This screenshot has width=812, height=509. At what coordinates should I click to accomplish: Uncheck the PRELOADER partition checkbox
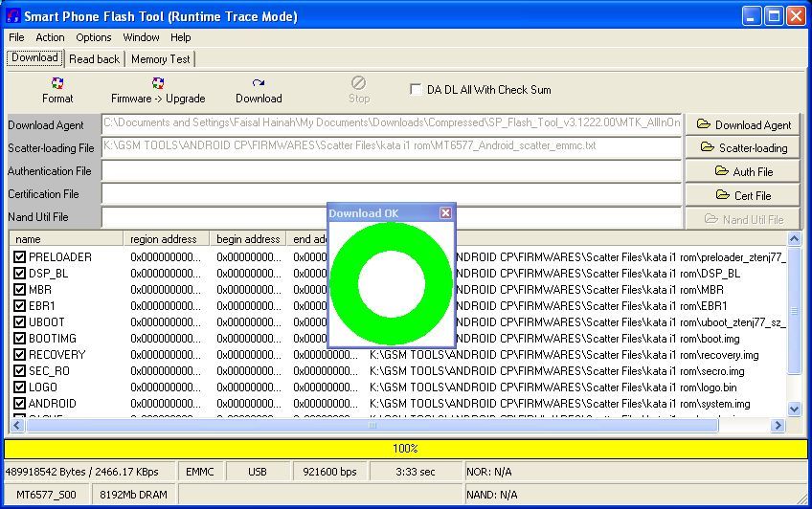point(19,256)
